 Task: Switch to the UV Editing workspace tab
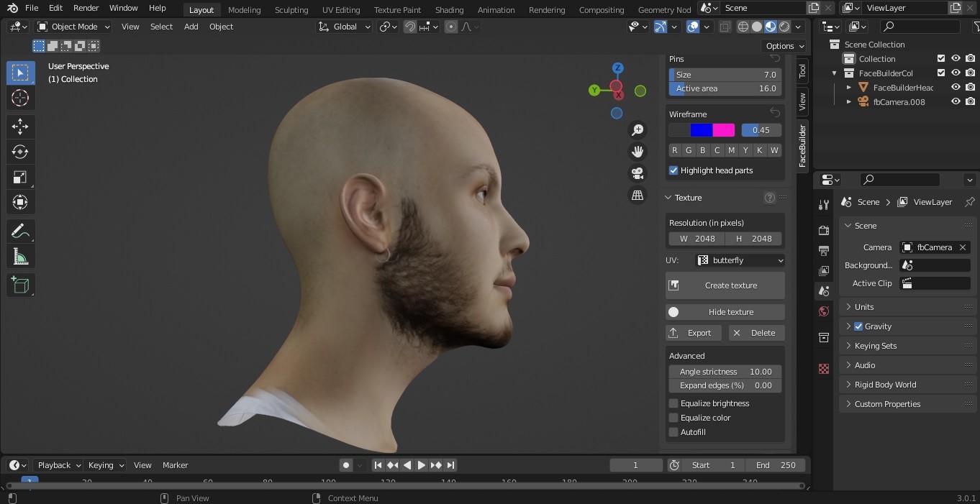pyautogui.click(x=341, y=10)
